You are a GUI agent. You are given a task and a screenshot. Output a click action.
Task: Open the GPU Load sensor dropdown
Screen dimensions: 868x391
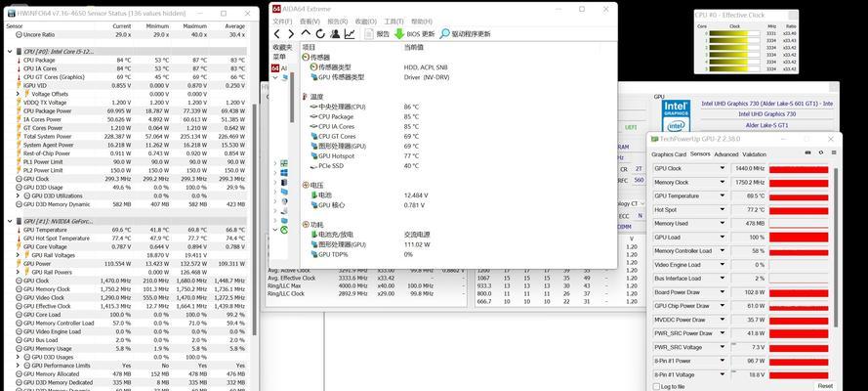(x=723, y=237)
